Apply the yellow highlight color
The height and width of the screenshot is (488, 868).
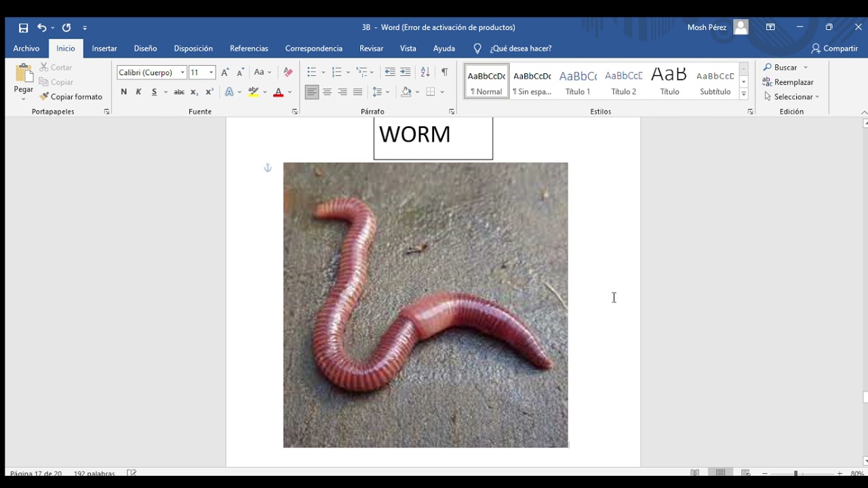point(254,92)
